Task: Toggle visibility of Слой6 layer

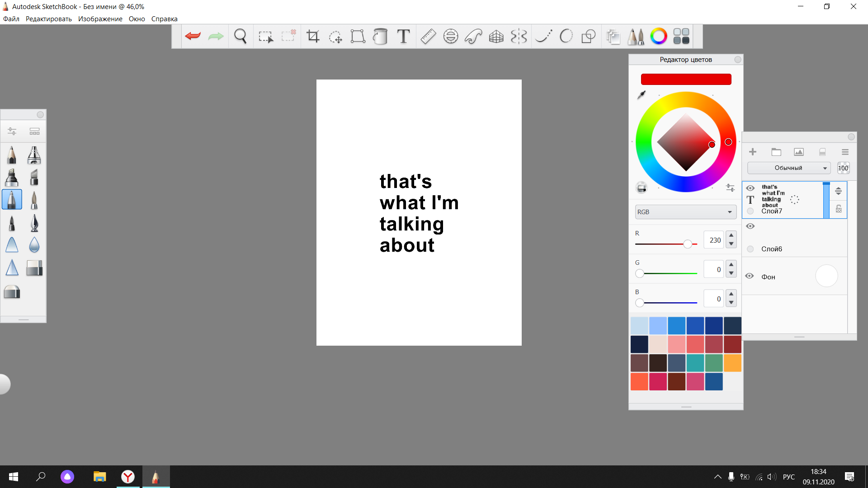Action: 750,226
